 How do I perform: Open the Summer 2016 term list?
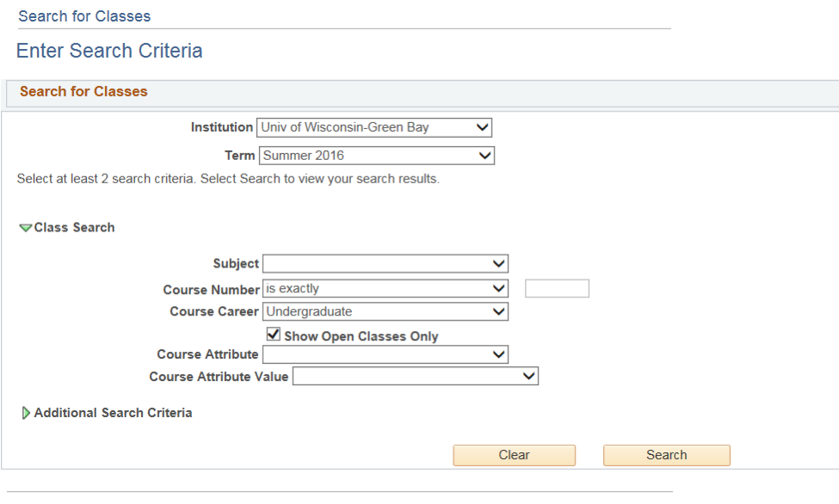click(377, 156)
